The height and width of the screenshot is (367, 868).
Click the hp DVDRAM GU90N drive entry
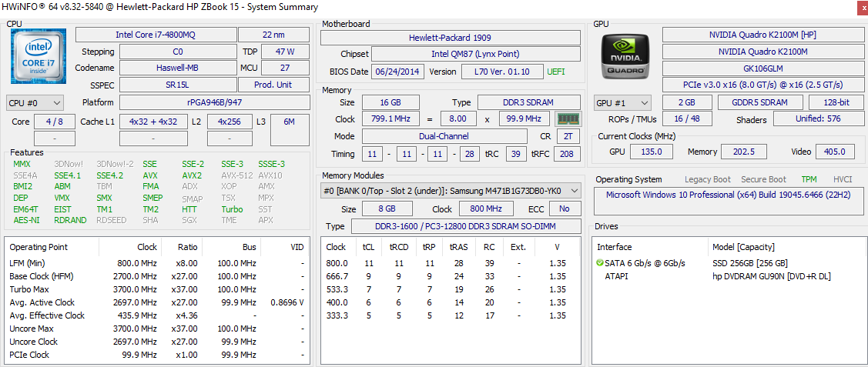coord(770,276)
